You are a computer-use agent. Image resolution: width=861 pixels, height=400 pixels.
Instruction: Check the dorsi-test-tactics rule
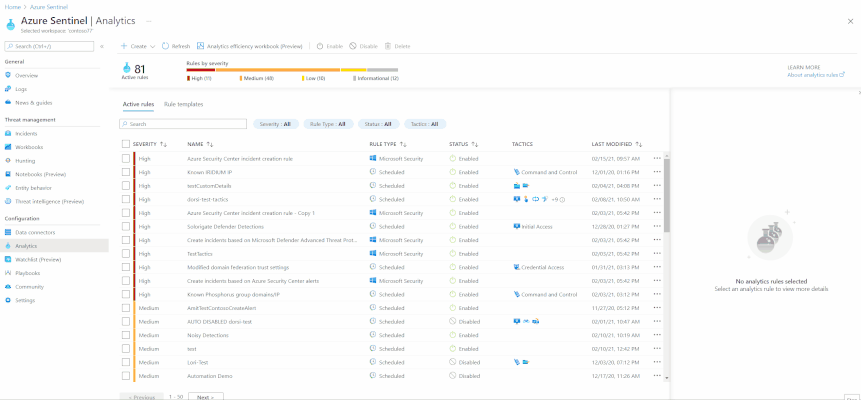(x=126, y=199)
